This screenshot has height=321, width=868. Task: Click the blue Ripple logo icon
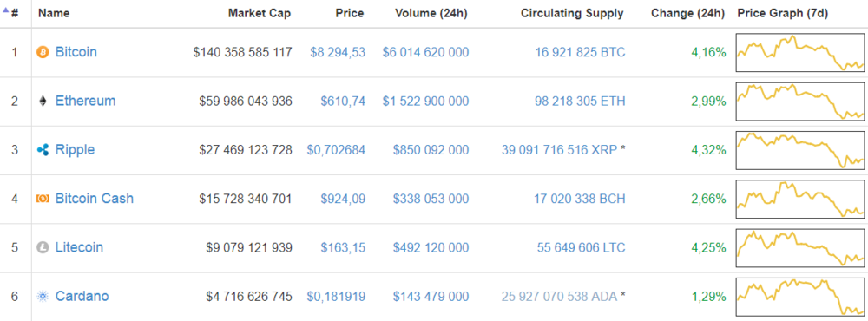click(x=43, y=149)
